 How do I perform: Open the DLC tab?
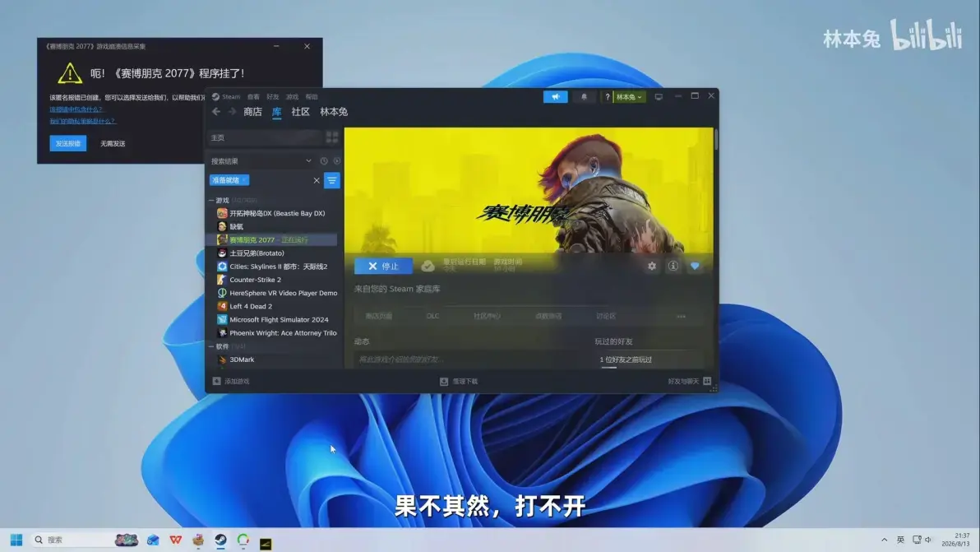coord(432,317)
